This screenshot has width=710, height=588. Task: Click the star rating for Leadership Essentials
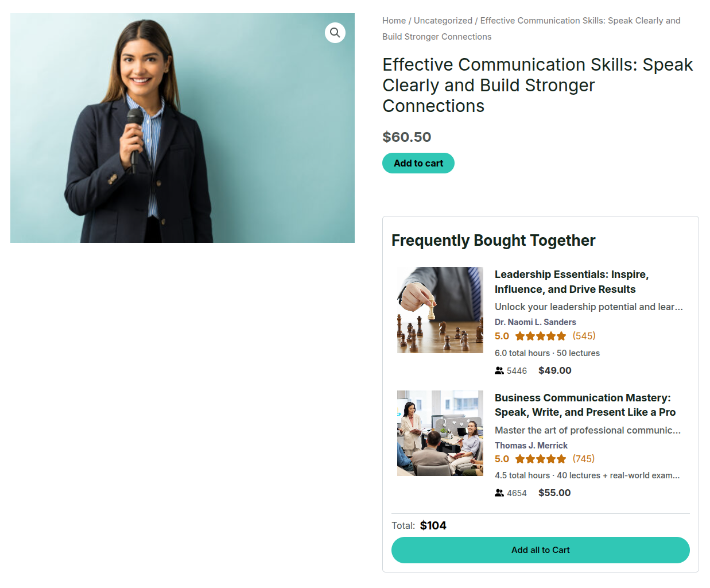point(541,336)
